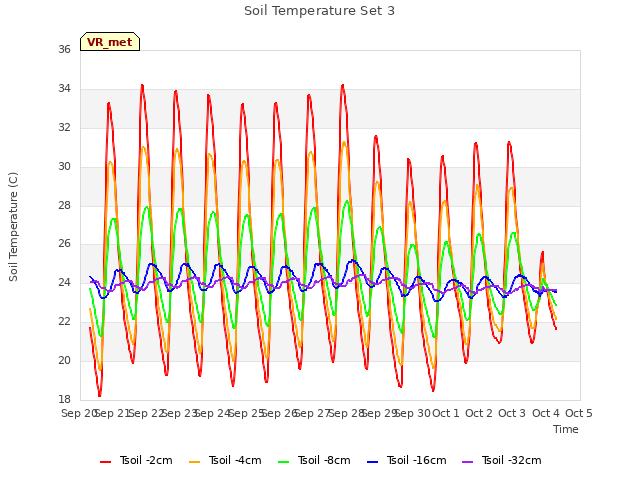Select the chart title Soil Temperature Set 3
Image resolution: width=640 pixels, height=480 pixels.
[x=320, y=11]
